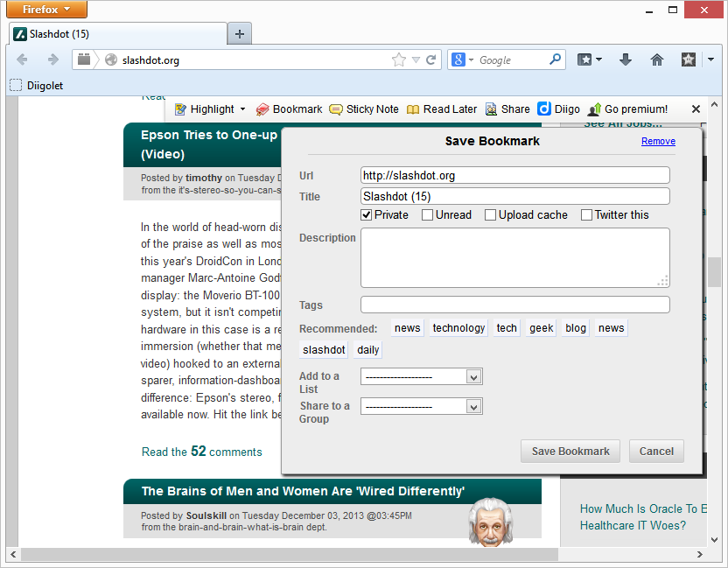The width and height of the screenshot is (728, 568).
Task: Click the horizontal scrollbar right arrow
Action: 699,555
